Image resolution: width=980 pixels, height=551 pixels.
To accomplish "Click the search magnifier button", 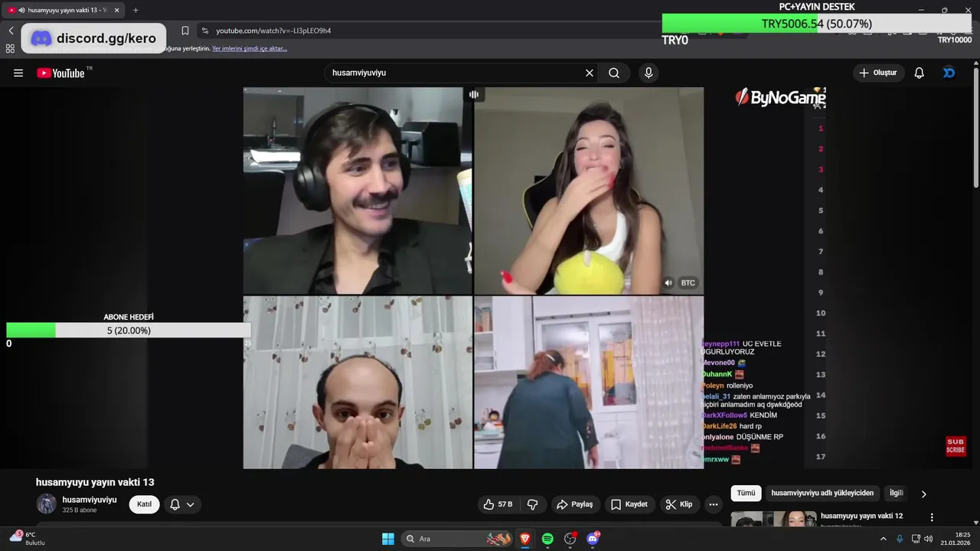I will click(x=614, y=73).
